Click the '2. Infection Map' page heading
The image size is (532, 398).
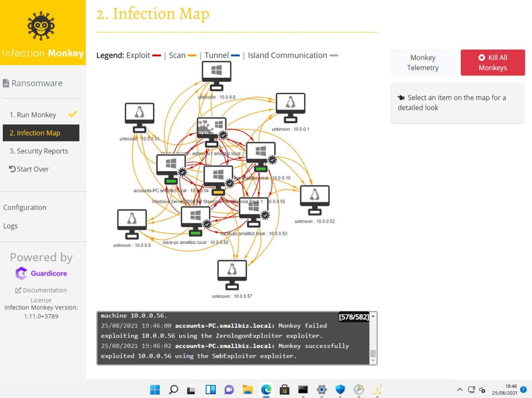coord(153,14)
